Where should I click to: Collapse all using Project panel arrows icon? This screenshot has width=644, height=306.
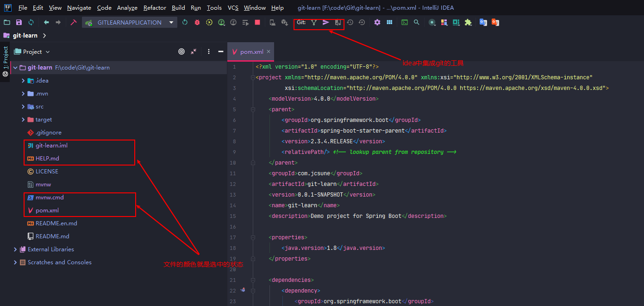pyautogui.click(x=194, y=51)
